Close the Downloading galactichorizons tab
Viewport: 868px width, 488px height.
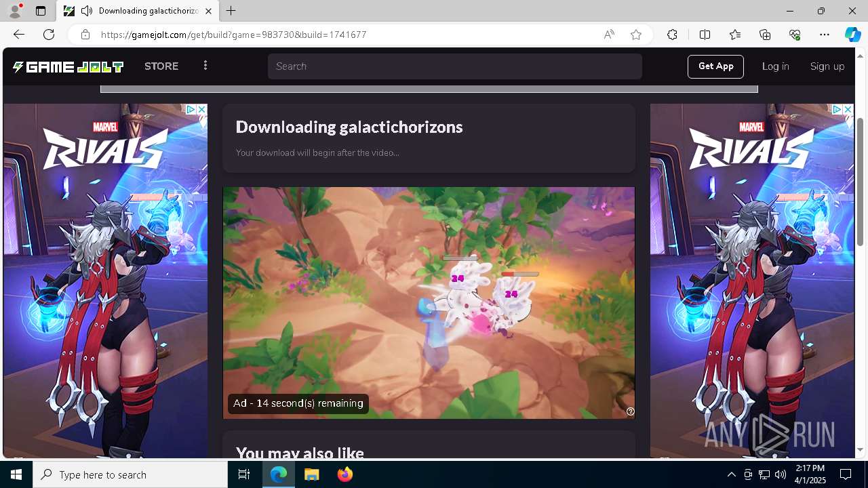[x=208, y=11]
